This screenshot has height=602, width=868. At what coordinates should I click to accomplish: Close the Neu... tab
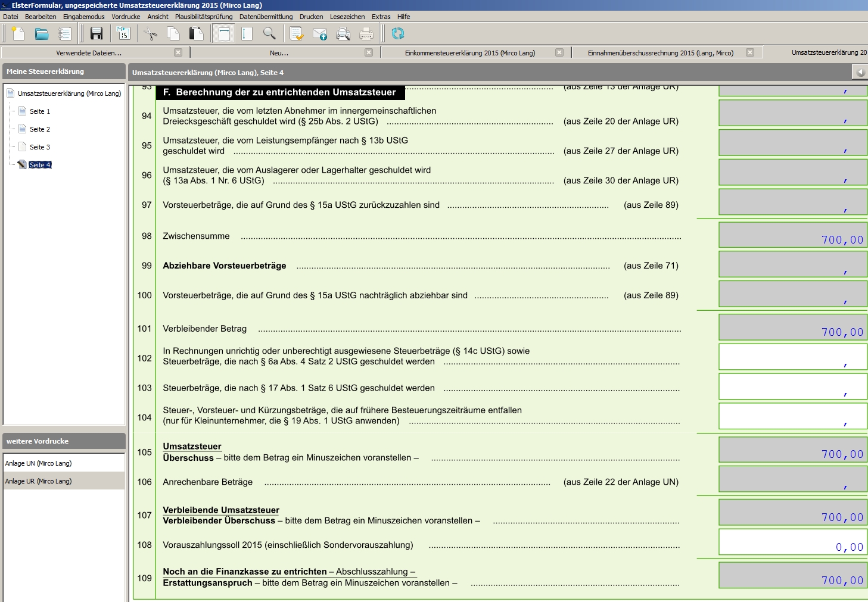369,52
